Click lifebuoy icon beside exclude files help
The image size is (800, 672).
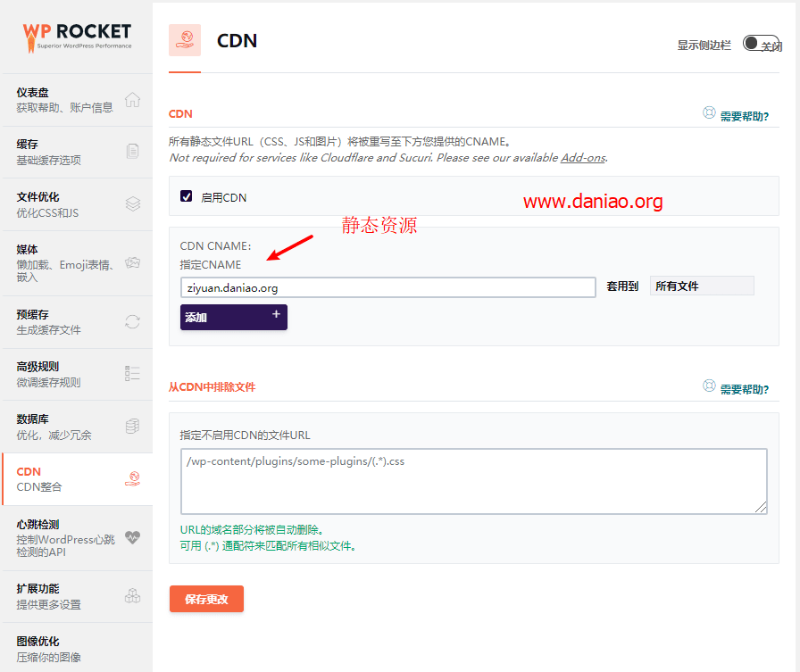point(709,386)
